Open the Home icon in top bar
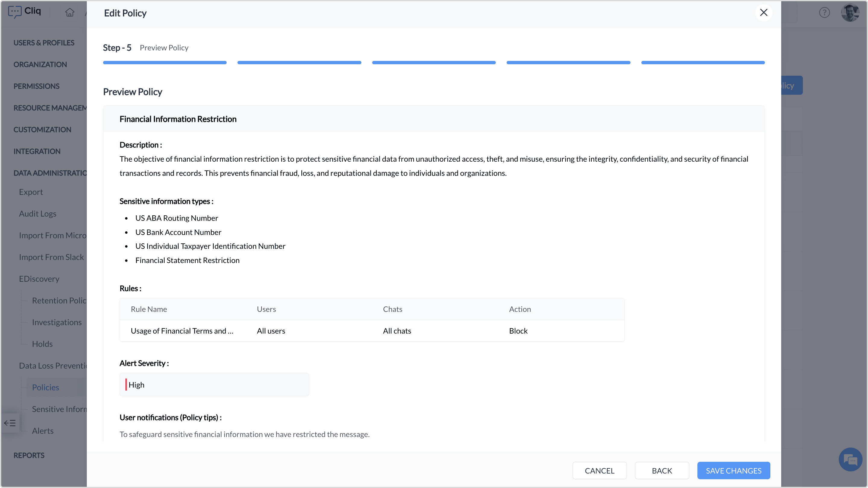868x488 pixels. tap(70, 13)
